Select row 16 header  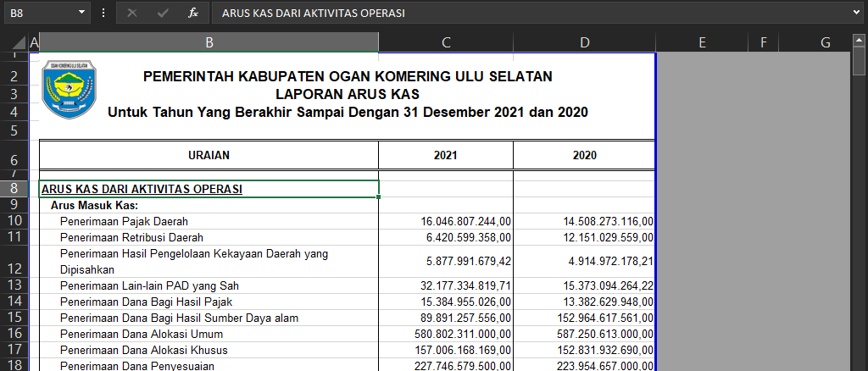pyautogui.click(x=14, y=334)
